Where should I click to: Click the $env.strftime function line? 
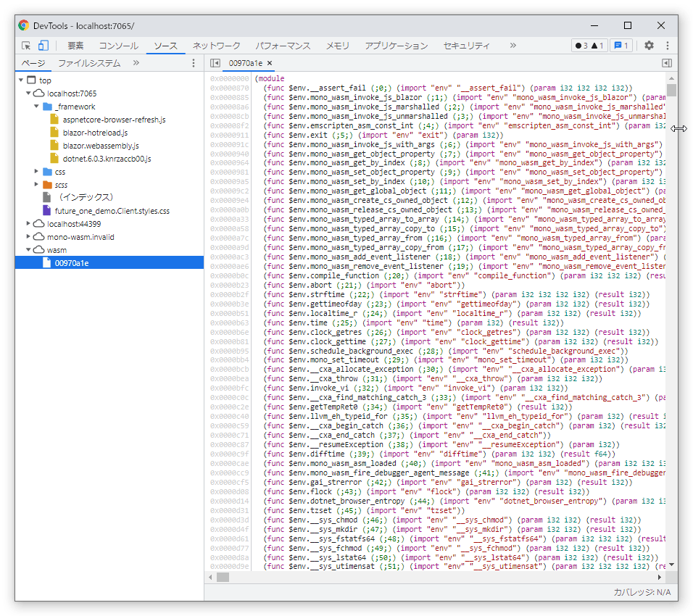457,294
